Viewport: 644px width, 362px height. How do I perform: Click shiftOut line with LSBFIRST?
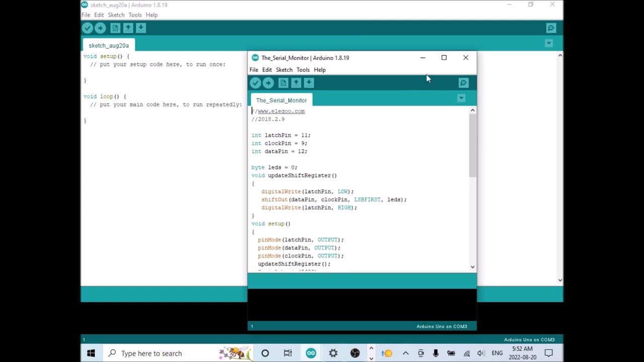(x=334, y=200)
